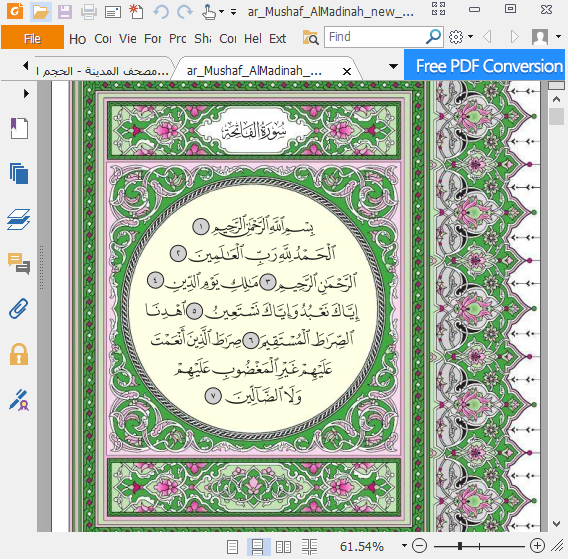Expand the gear settings dropdown arrow
Screen dimensions: 568x559
point(470,37)
